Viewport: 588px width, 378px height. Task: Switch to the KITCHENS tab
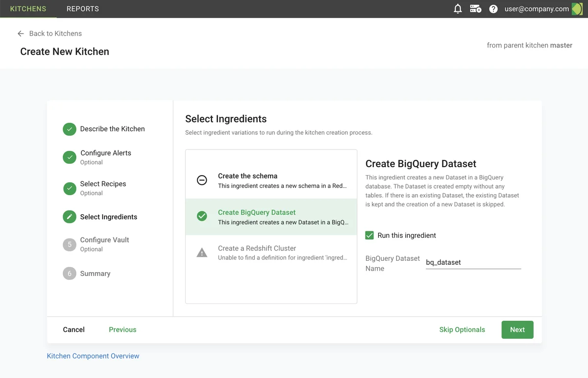(x=28, y=8)
